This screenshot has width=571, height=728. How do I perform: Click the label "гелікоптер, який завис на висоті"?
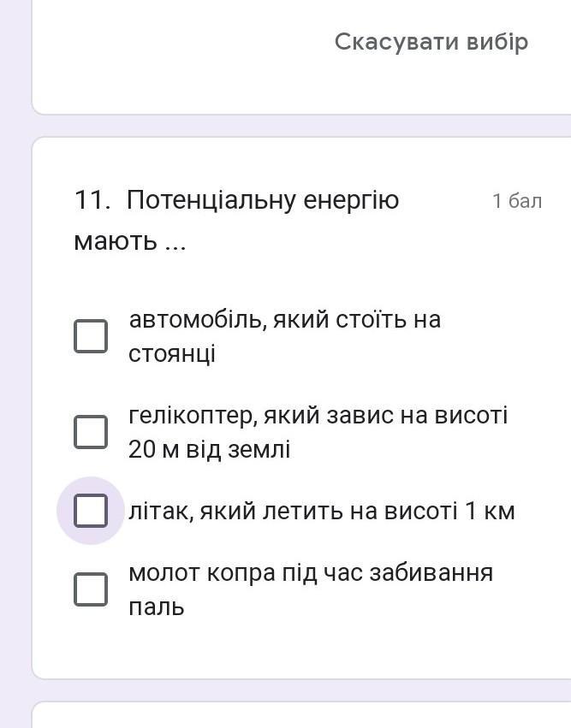318,416
